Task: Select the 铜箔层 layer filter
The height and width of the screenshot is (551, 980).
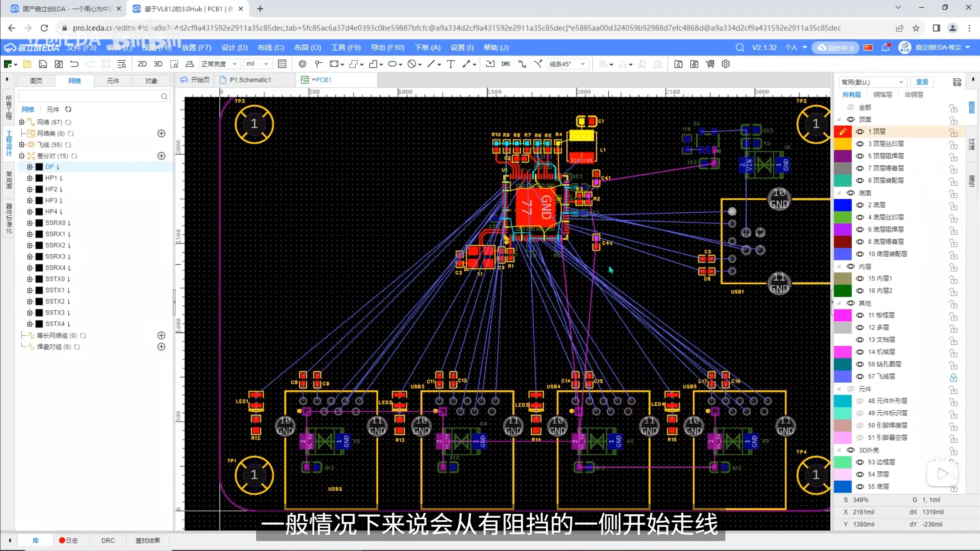Action: click(882, 95)
